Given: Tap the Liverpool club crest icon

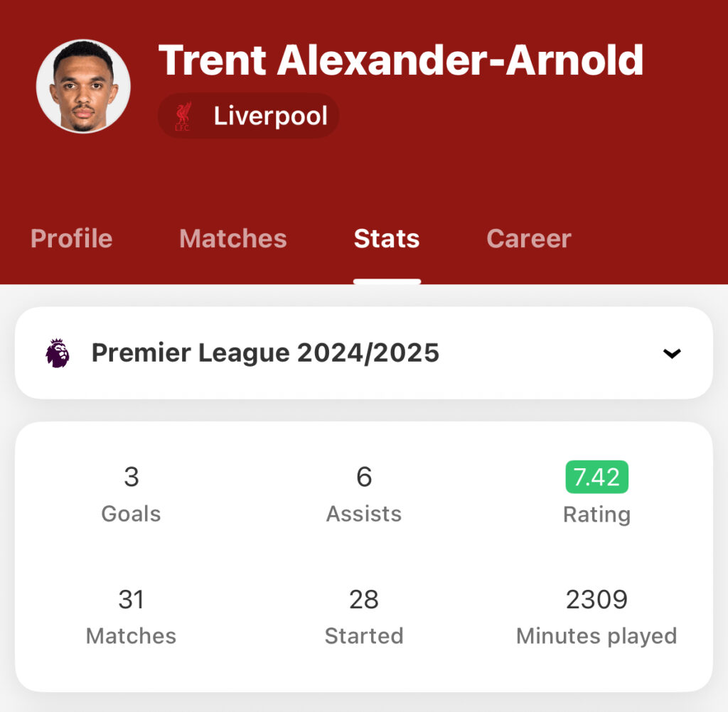Looking at the screenshot, I should pos(183,116).
